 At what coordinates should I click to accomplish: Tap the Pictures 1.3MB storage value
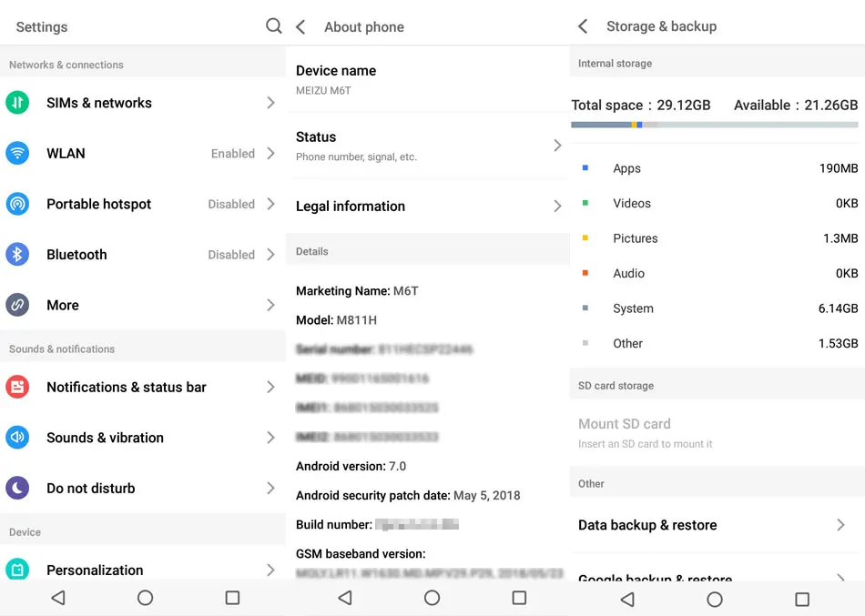point(840,238)
